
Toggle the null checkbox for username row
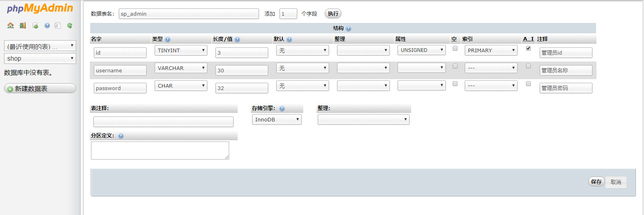455,66
